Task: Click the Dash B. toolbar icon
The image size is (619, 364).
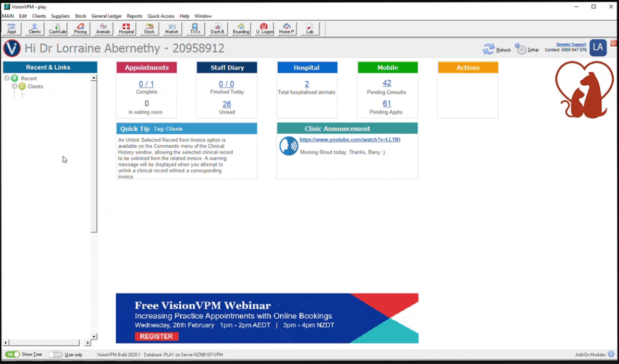Action: 217,29
